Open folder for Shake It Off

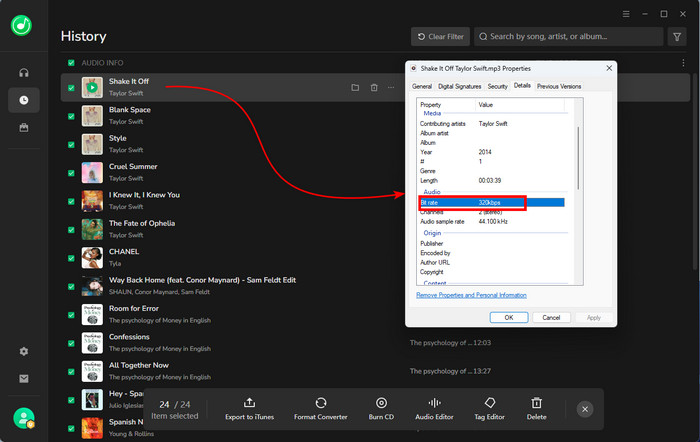[x=355, y=88]
